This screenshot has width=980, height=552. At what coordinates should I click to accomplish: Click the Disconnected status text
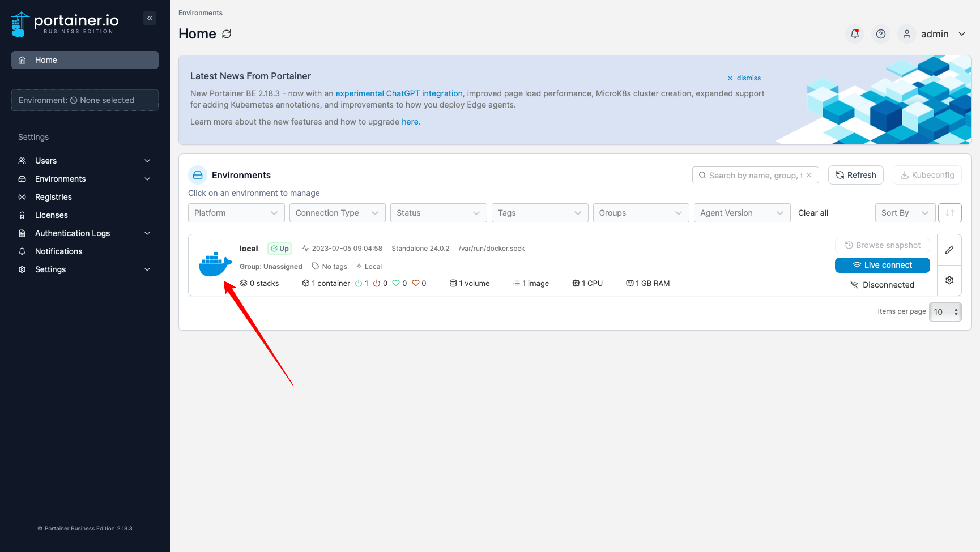888,285
